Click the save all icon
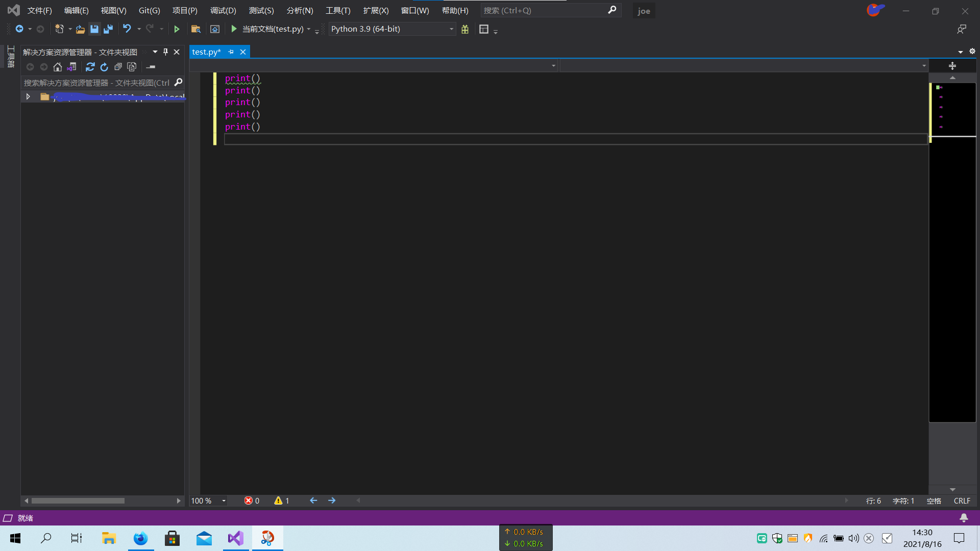980x551 pixels. [108, 29]
